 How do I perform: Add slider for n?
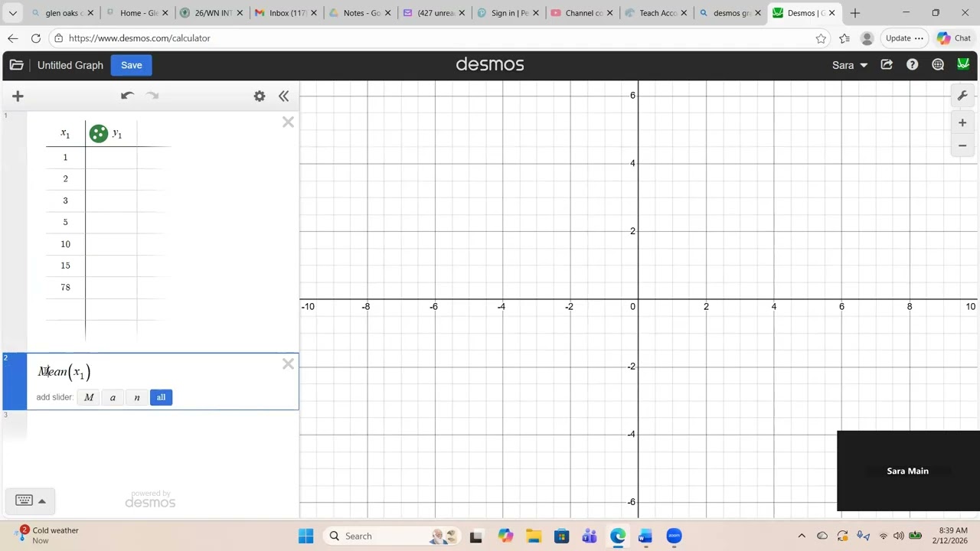pos(137,397)
